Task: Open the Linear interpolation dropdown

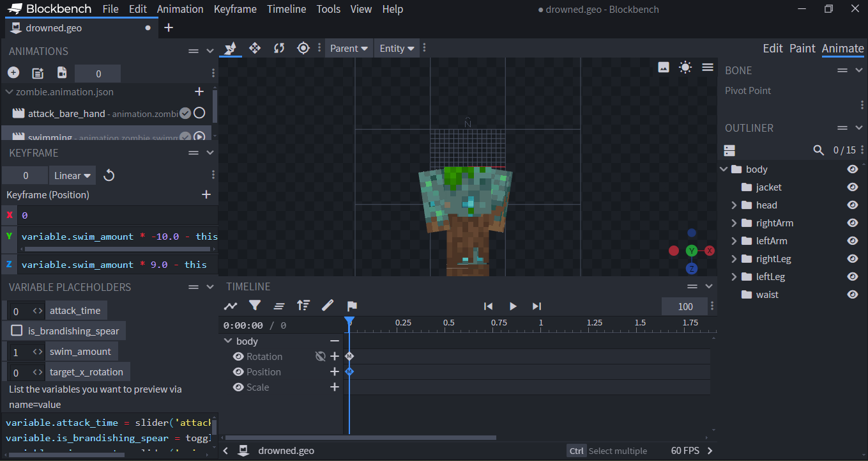Action: (73, 175)
